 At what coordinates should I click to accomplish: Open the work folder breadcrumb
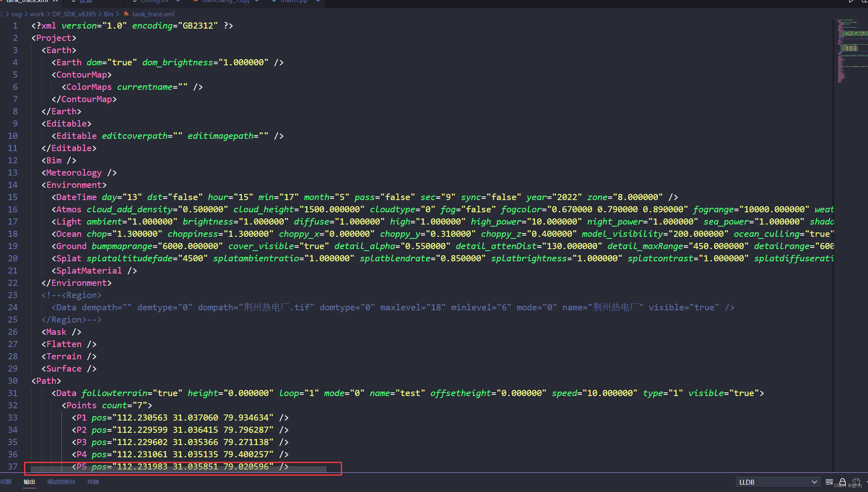(37, 14)
